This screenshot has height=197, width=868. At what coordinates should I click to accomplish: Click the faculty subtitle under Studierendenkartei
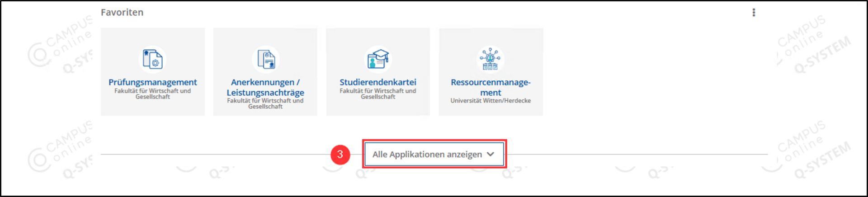point(378,94)
